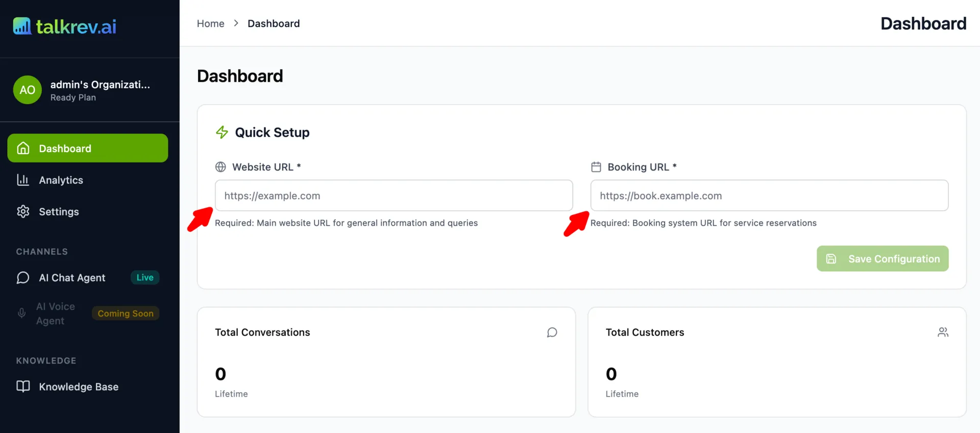Focus the Website URL input field
Image resolution: width=980 pixels, height=433 pixels.
tap(394, 196)
